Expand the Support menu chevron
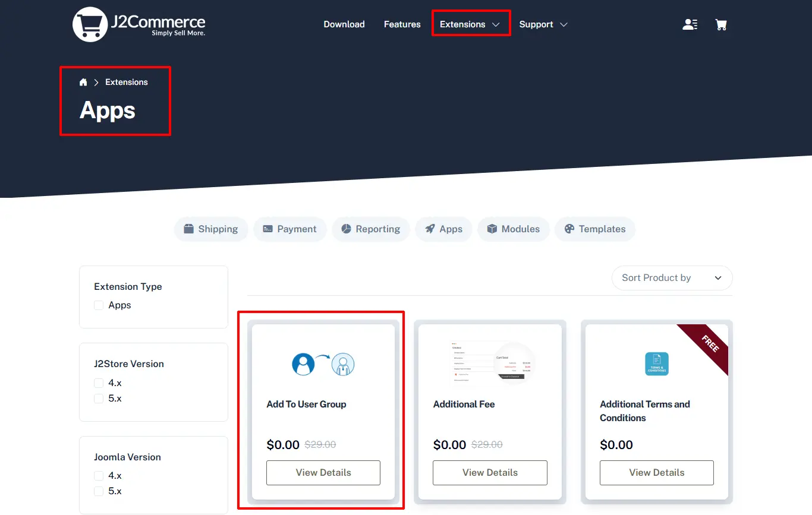 (x=564, y=24)
